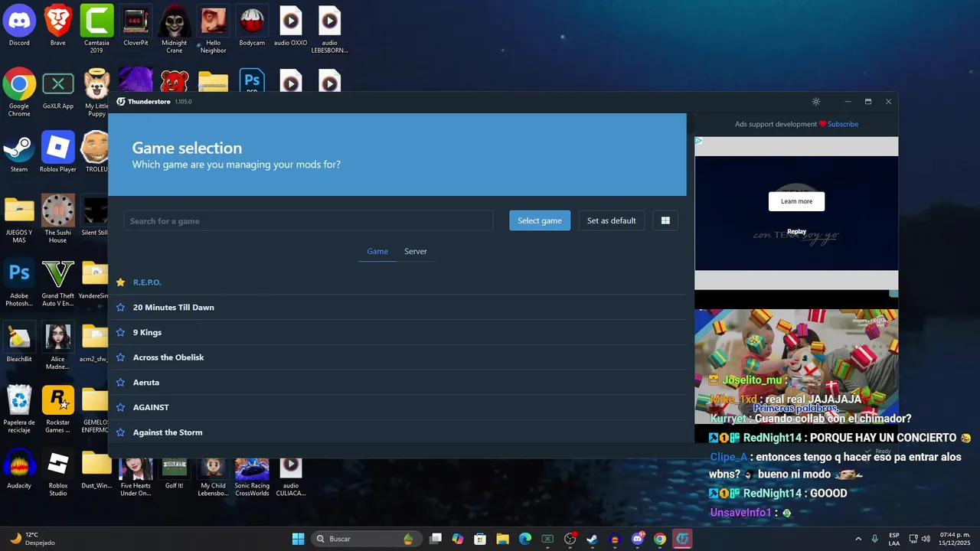The height and width of the screenshot is (551, 980).
Task: Open The Sushi House desktop icon
Action: [x=58, y=218]
